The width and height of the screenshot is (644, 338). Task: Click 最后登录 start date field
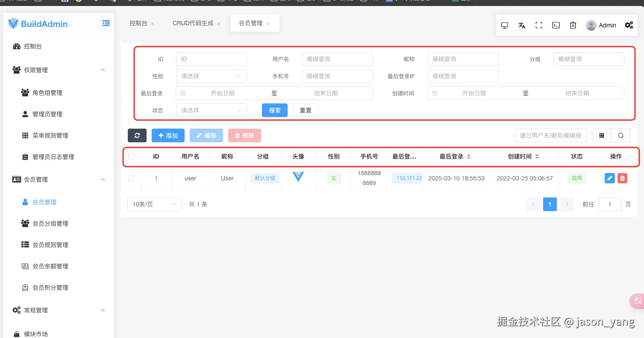223,93
